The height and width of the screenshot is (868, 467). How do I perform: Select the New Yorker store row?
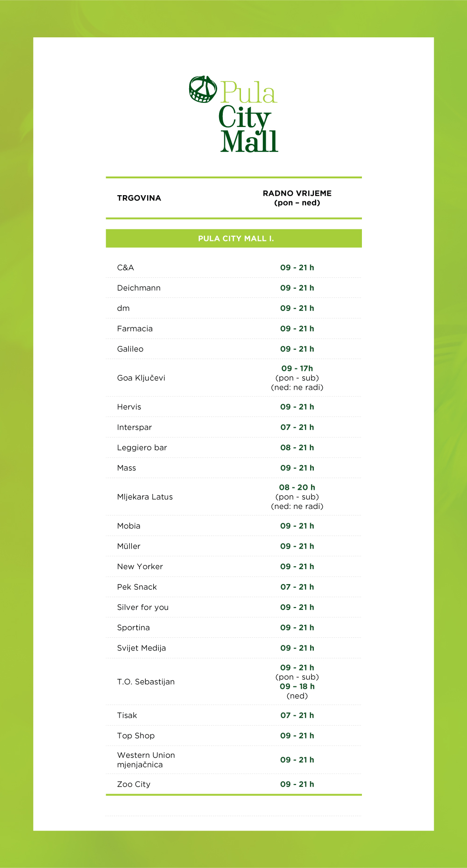(x=233, y=566)
